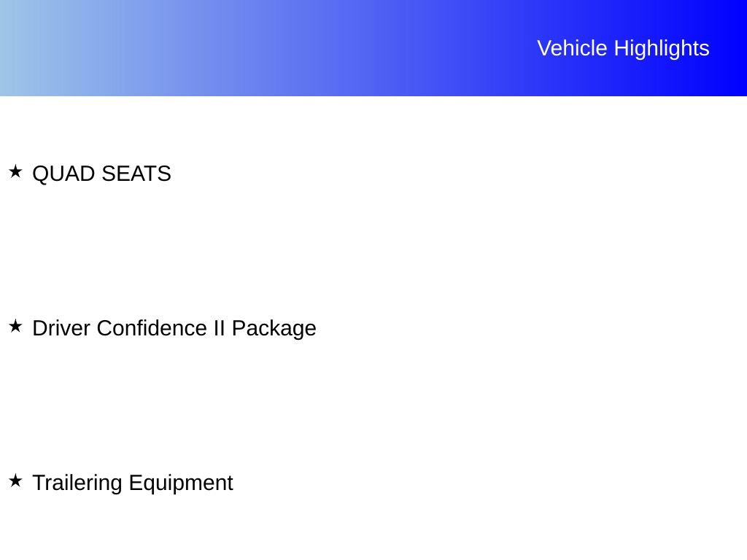The height and width of the screenshot is (560, 747).
Task: Click the Roman numeral II in package name
Action: pyautogui.click(x=219, y=328)
